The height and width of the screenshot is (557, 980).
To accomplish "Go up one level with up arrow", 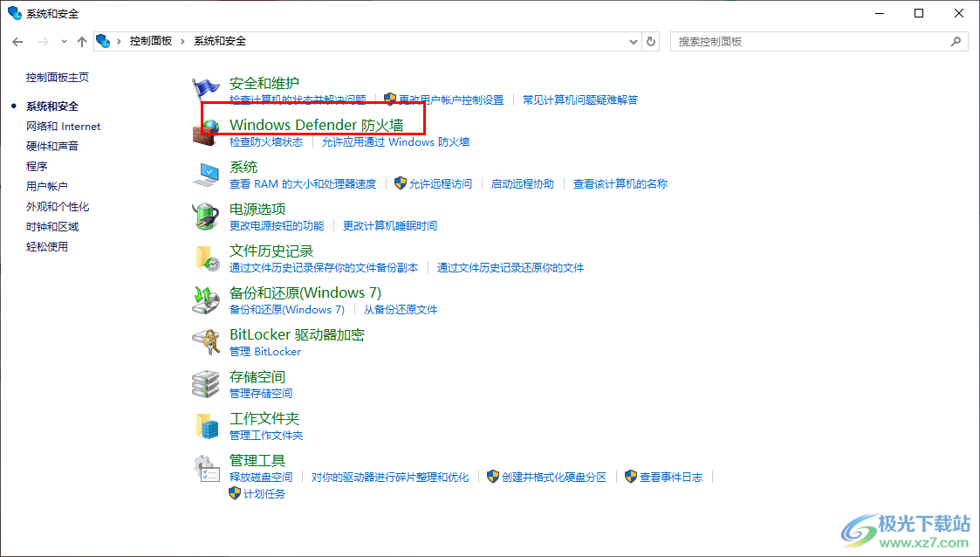I will (82, 41).
